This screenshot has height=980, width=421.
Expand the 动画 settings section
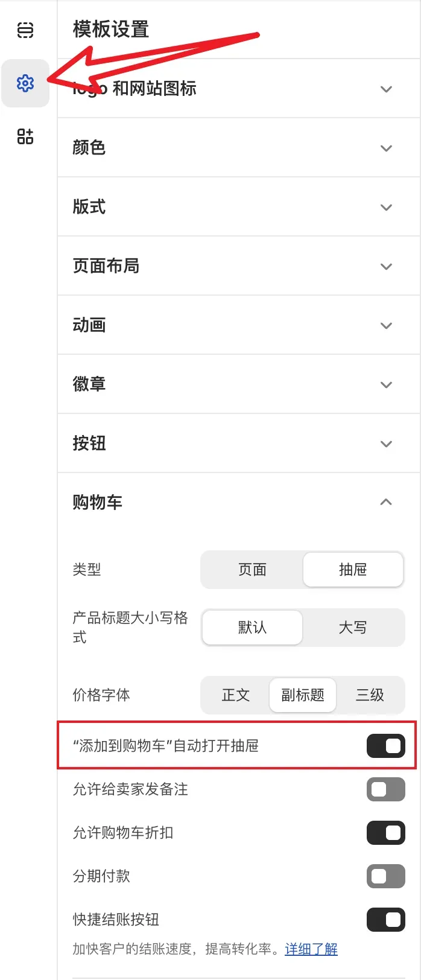coord(386,325)
